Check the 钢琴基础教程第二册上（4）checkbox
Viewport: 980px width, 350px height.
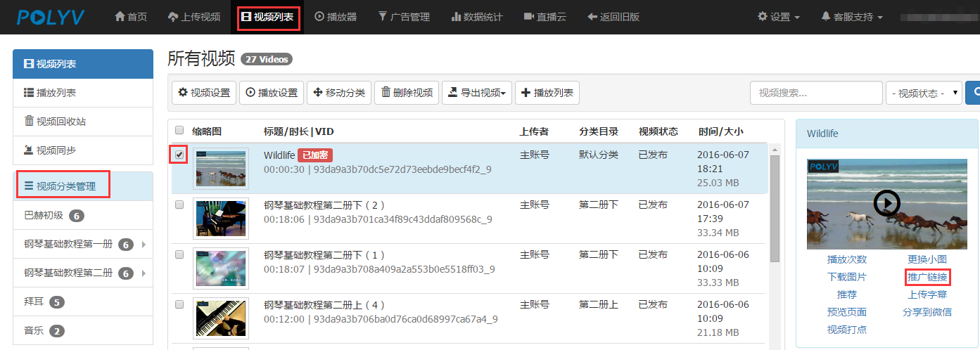179,304
